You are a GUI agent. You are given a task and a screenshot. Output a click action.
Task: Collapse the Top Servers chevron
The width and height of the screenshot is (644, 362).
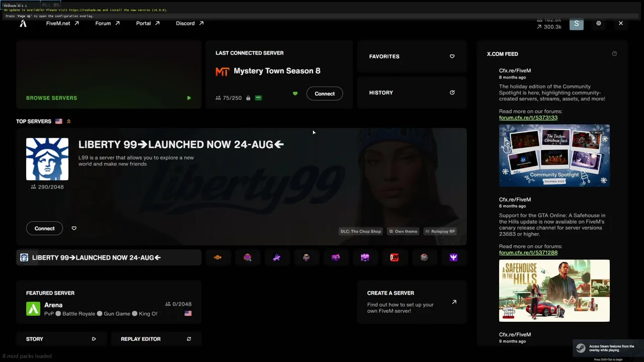click(x=69, y=121)
